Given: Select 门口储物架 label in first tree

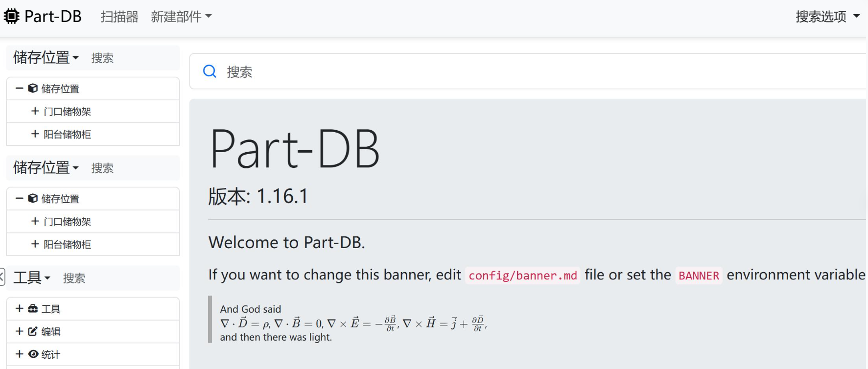Looking at the screenshot, I should tap(68, 112).
